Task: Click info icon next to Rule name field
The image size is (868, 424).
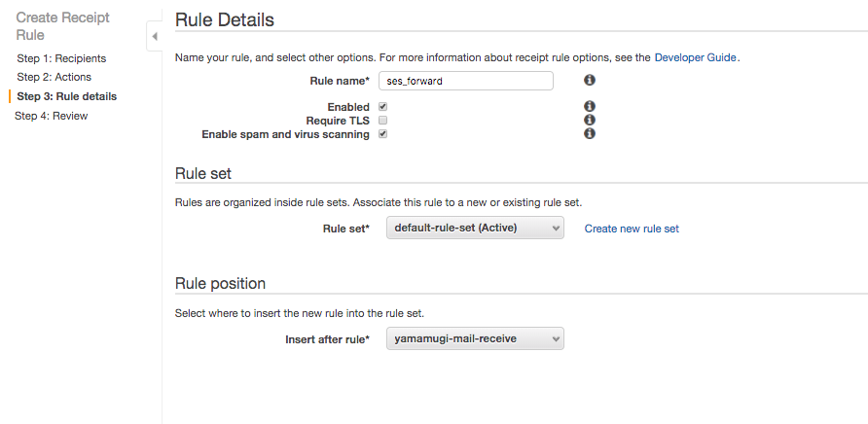Action: click(590, 81)
